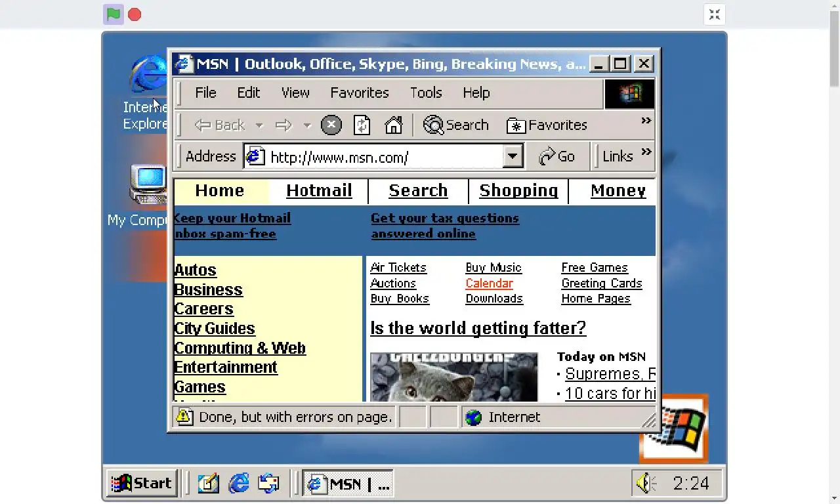
Task: Click the Forward arrow toolbar button
Action: (283, 125)
